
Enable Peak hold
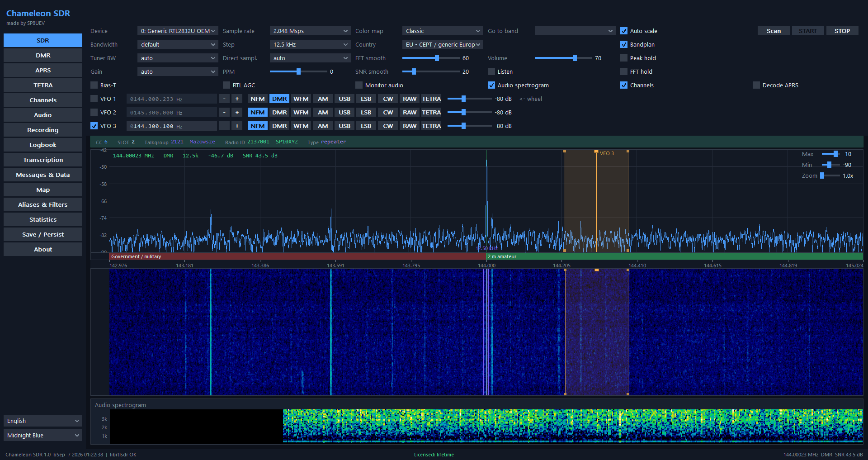click(x=624, y=58)
